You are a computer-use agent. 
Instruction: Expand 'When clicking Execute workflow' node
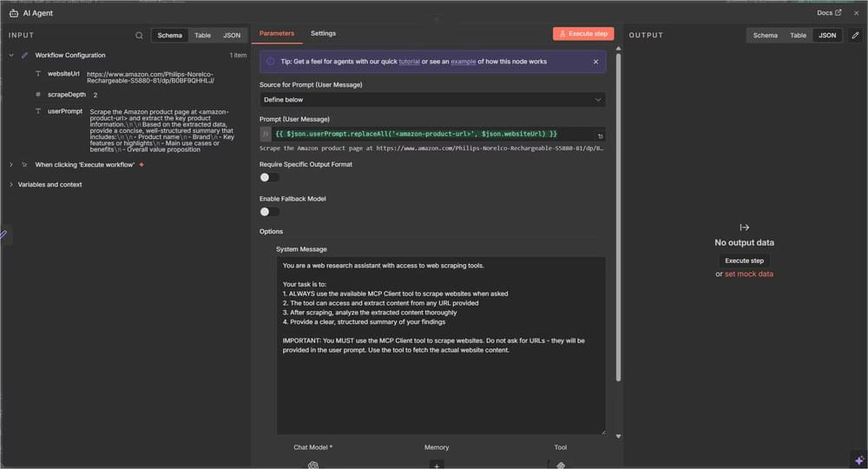(x=10, y=164)
